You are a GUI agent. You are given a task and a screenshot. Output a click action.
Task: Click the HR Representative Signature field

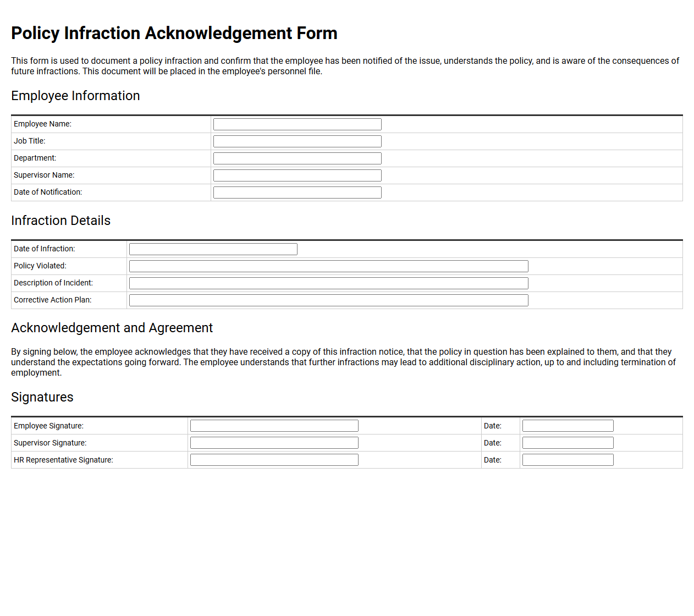274,460
